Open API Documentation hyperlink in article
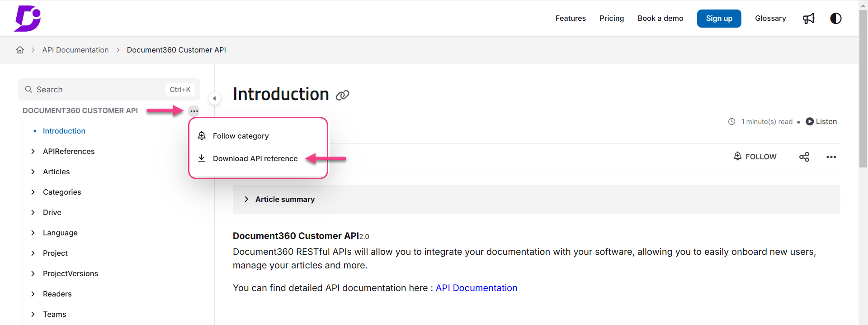 pyautogui.click(x=476, y=288)
